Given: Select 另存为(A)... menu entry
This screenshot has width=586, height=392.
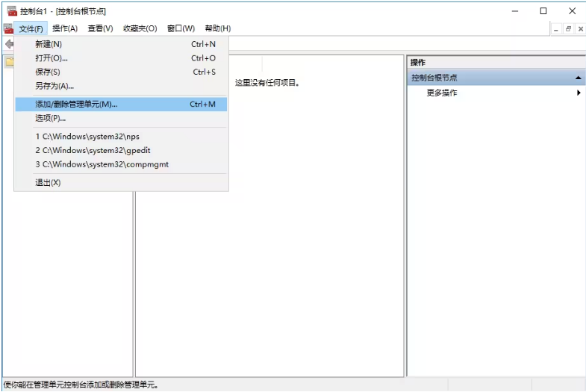Looking at the screenshot, I should [x=121, y=86].
